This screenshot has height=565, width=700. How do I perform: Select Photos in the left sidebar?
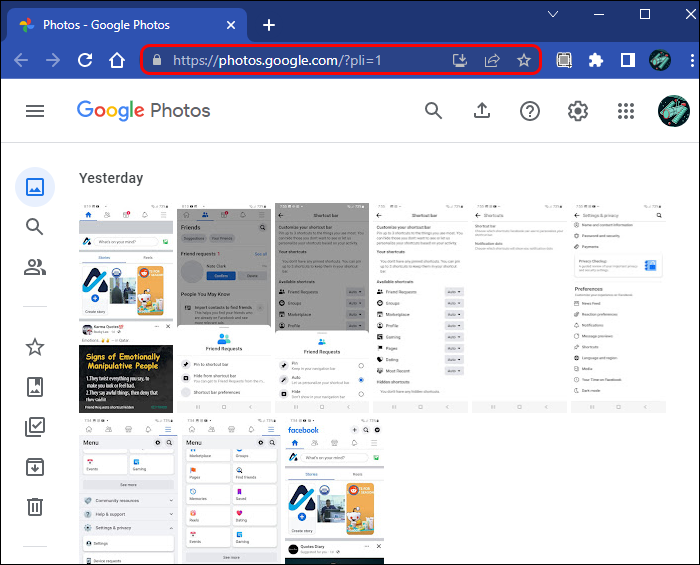35,186
